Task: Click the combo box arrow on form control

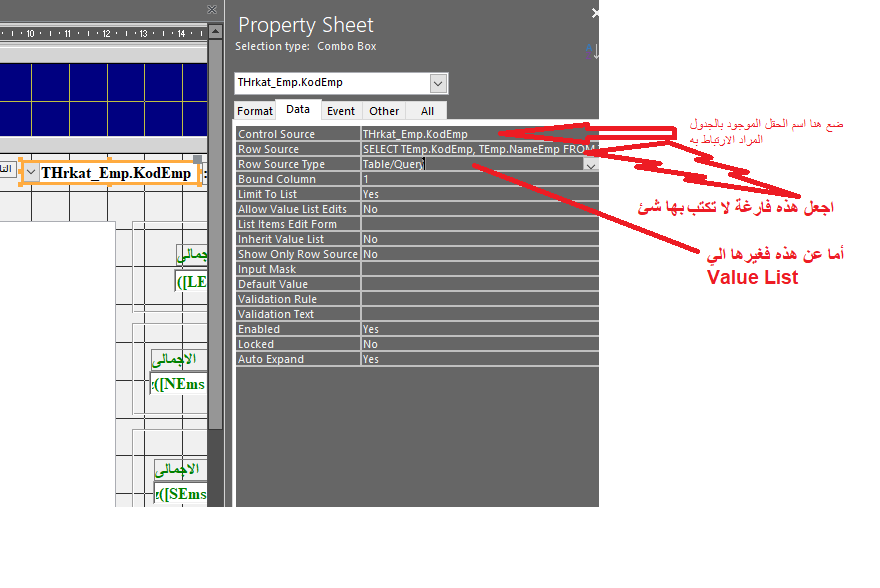Action: (x=30, y=172)
